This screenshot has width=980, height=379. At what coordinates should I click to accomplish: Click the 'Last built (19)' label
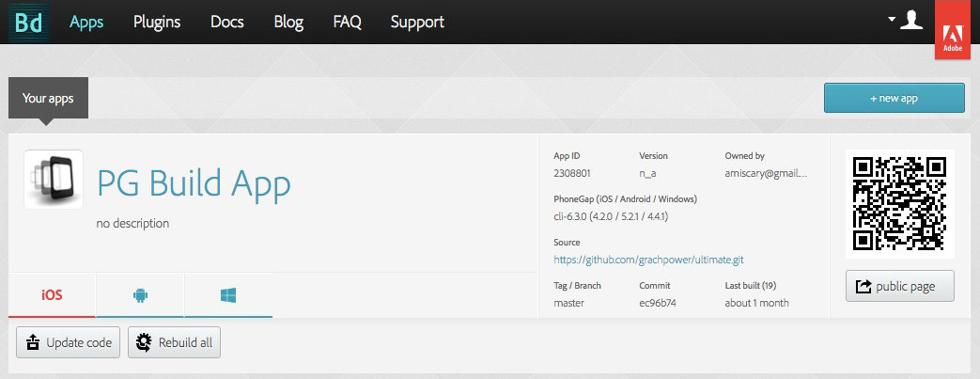[x=751, y=285]
